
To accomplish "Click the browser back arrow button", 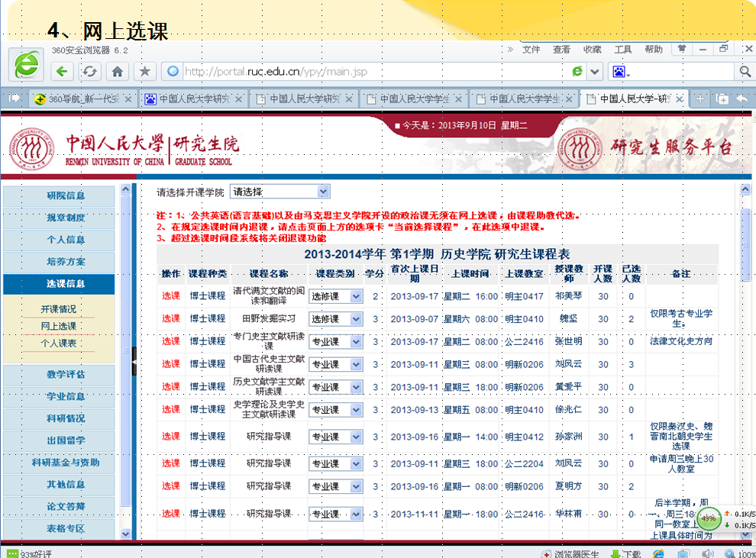I will [63, 72].
